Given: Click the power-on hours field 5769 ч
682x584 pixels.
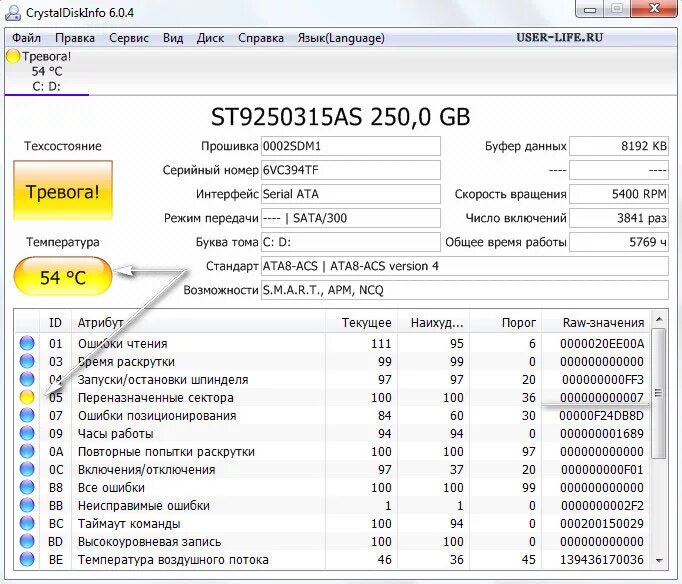Looking at the screenshot, I should point(619,242).
